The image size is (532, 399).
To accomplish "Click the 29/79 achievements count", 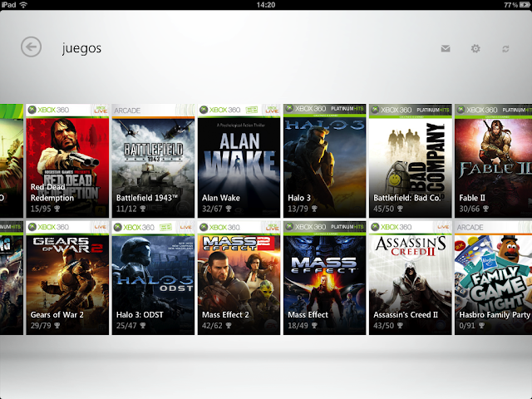I will tap(41, 326).
